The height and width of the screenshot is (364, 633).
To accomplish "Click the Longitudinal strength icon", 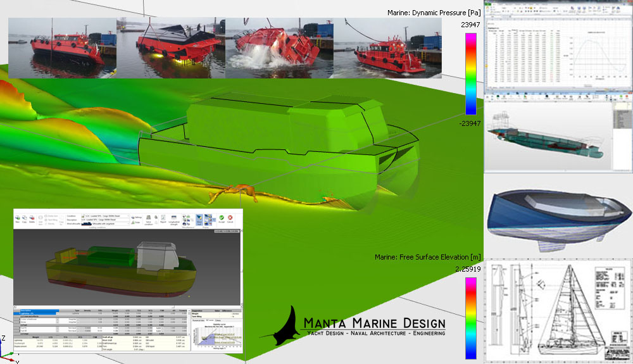I will click(x=173, y=220).
